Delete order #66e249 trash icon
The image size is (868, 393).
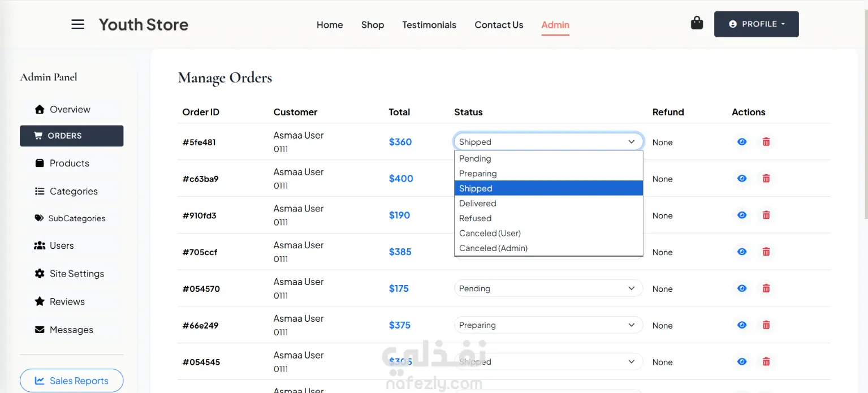(766, 325)
